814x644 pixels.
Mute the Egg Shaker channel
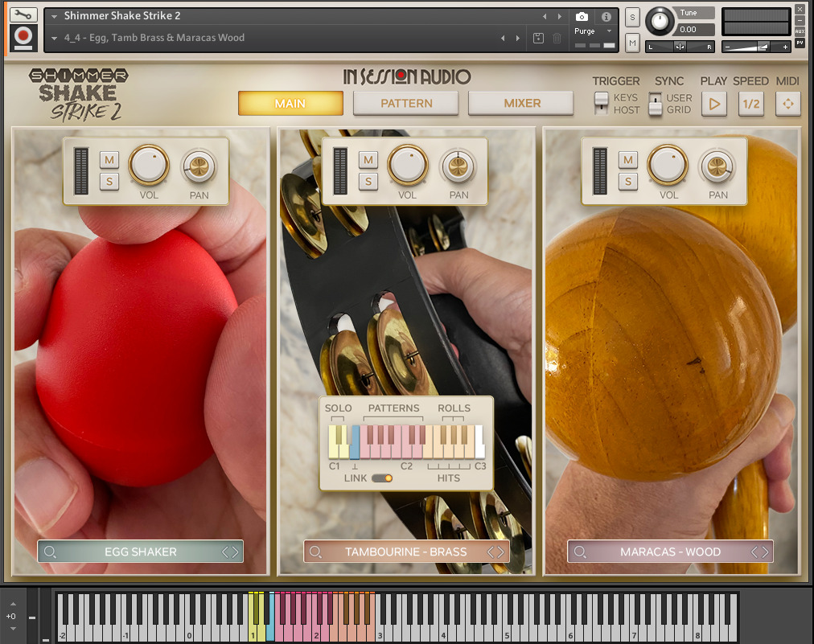(109, 159)
